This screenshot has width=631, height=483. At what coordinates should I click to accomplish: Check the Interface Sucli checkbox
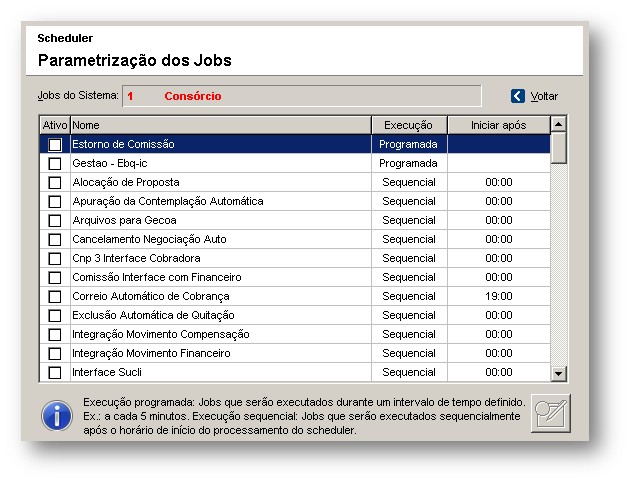pyautogui.click(x=55, y=372)
